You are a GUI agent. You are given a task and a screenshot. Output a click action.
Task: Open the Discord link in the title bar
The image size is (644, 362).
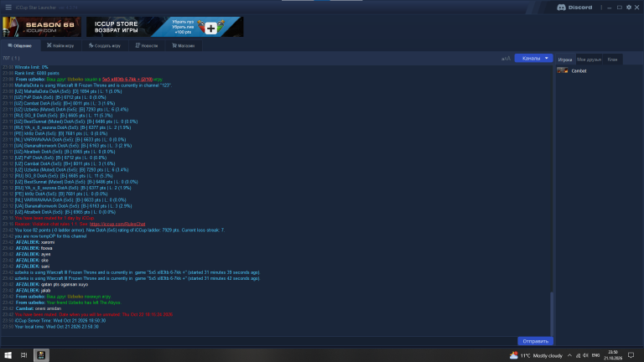pos(574,8)
